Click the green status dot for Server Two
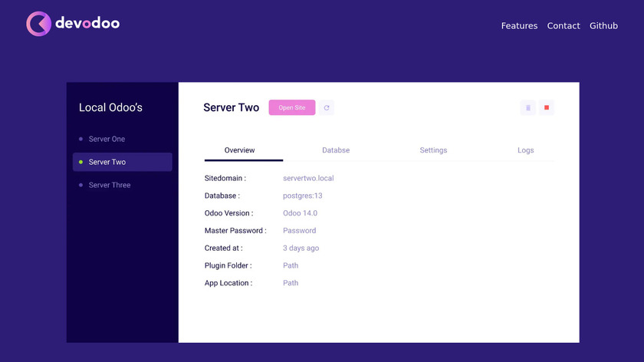 point(81,162)
